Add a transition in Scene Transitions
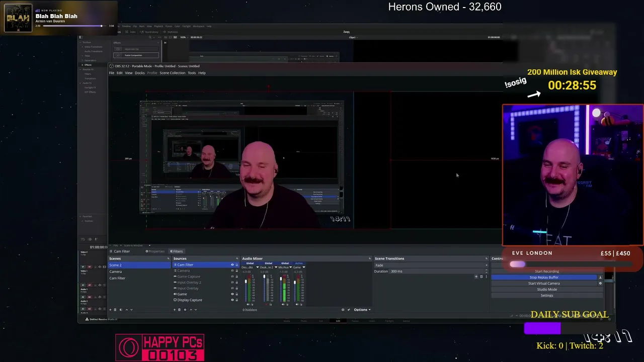 pos(476,277)
